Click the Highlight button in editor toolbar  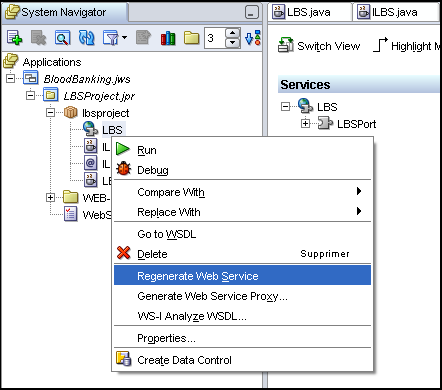tap(407, 46)
